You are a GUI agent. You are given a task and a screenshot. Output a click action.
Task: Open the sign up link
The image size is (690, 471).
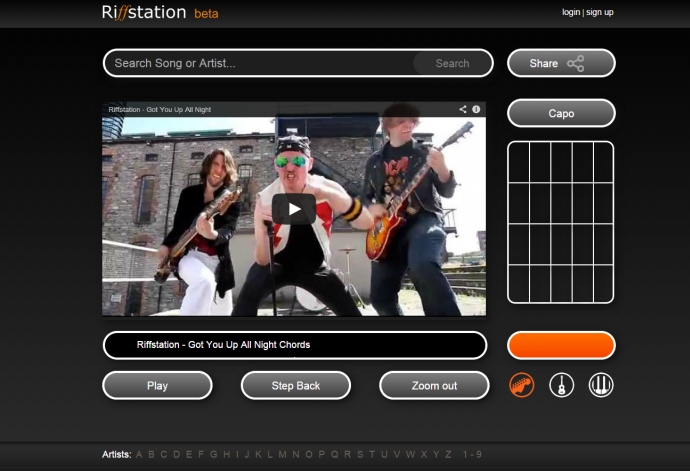pyautogui.click(x=599, y=12)
